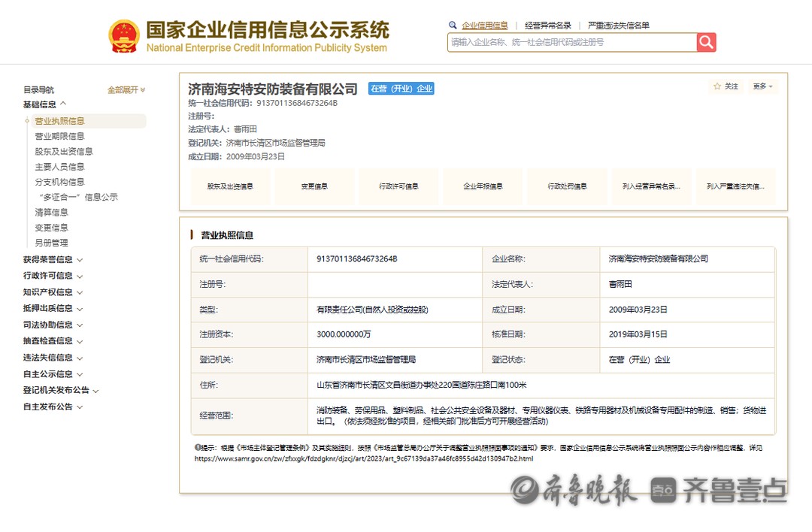Click the approval date 2019年03月15日

(x=638, y=334)
